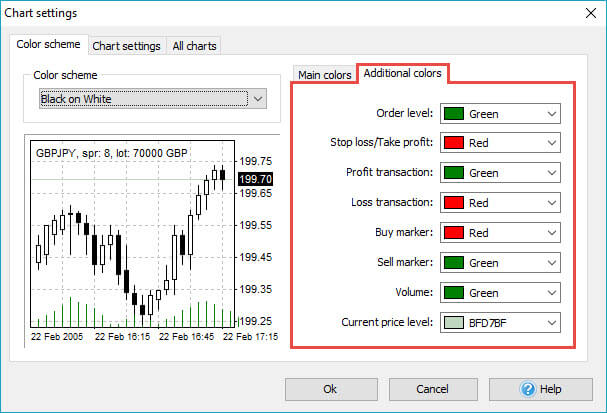
Task: Select the Additional colors tab
Action: coord(402,74)
